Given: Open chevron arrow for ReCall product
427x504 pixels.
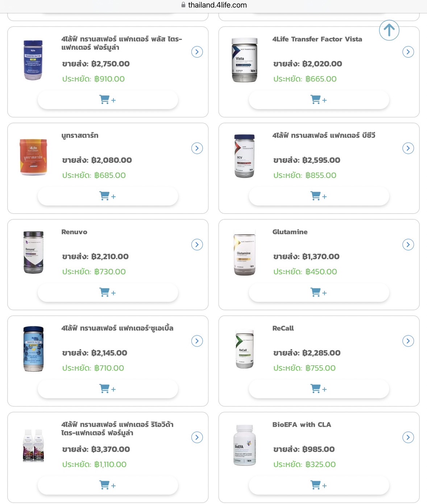Looking at the screenshot, I should pos(408,341).
